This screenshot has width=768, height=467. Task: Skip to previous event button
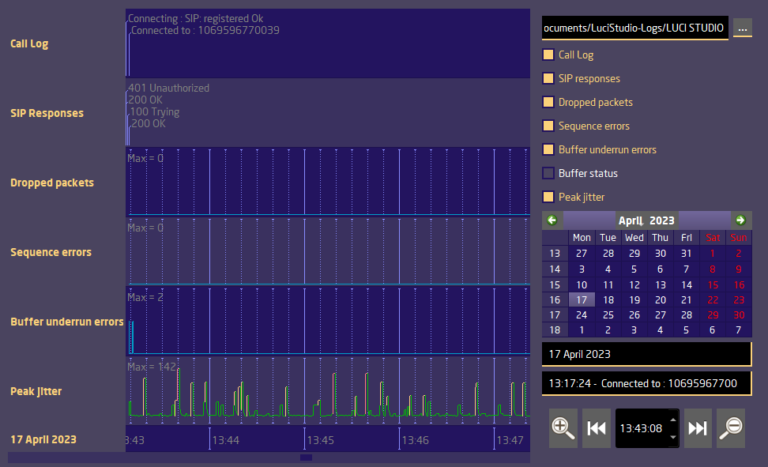point(596,428)
